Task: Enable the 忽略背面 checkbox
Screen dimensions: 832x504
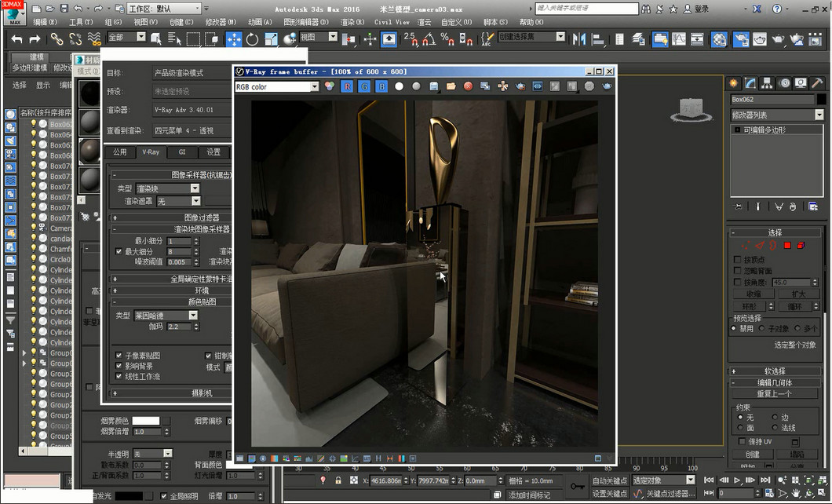Action: (x=737, y=271)
